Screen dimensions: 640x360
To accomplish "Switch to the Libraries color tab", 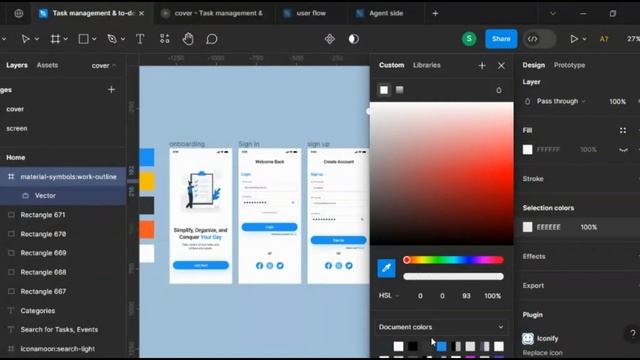I will pyautogui.click(x=427, y=65).
